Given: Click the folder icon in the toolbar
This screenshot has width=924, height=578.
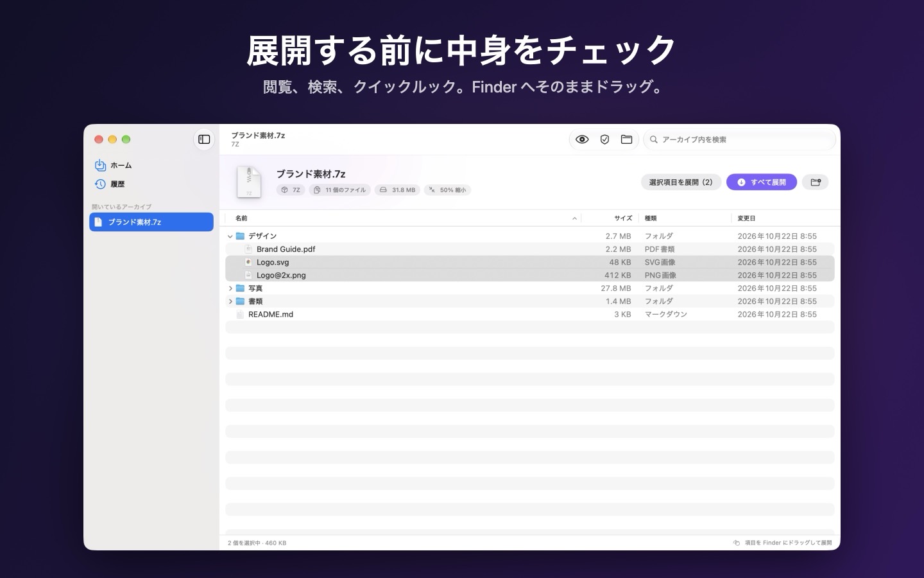Looking at the screenshot, I should 627,139.
